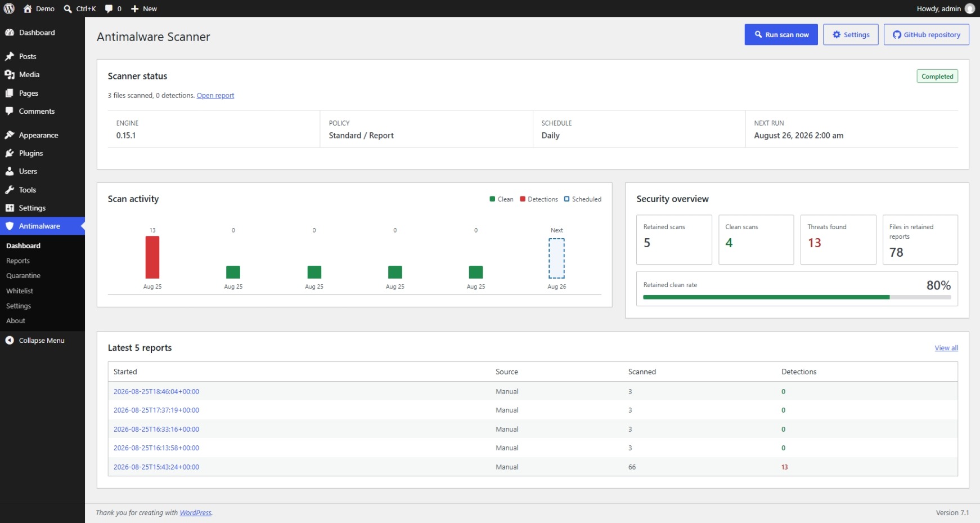Click the Plugins plug icon
This screenshot has height=523, width=980.
10,153
